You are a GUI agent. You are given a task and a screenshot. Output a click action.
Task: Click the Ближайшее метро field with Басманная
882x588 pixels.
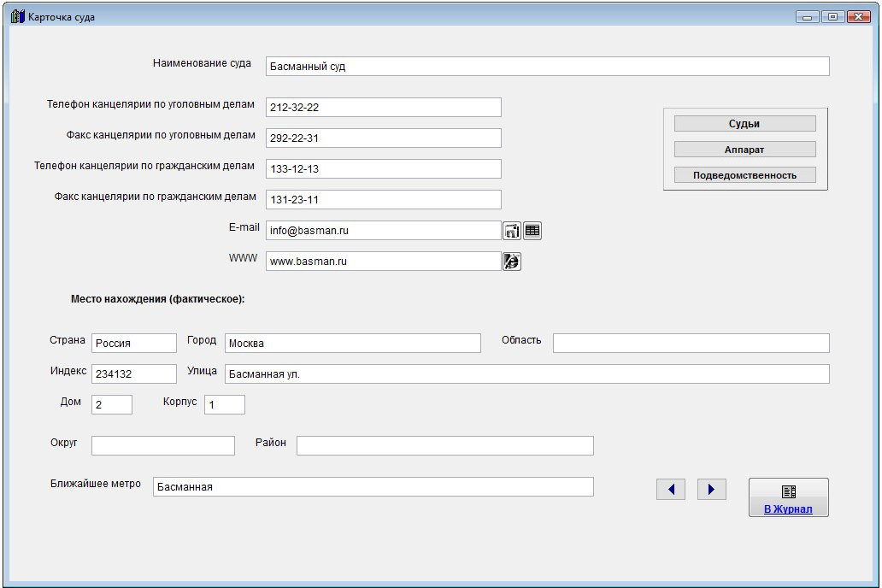tap(373, 486)
